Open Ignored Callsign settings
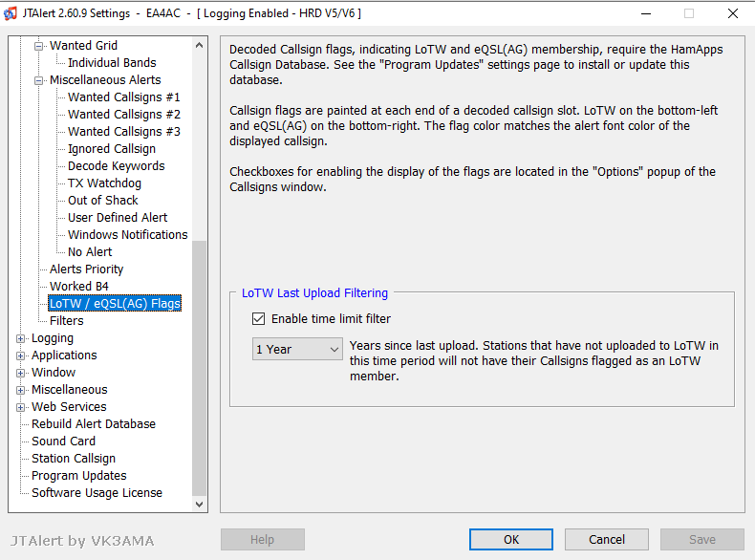Viewport: 755px width, 560px height. [112, 149]
